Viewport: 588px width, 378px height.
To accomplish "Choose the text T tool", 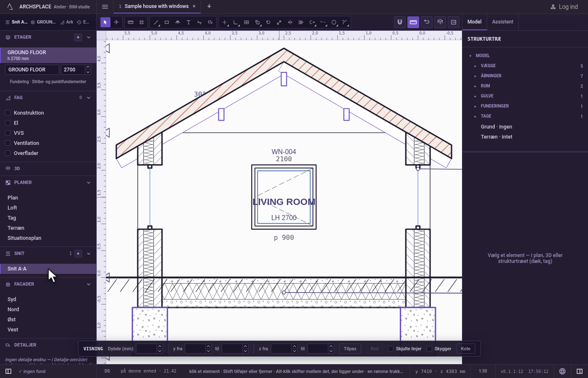I will [189, 22].
